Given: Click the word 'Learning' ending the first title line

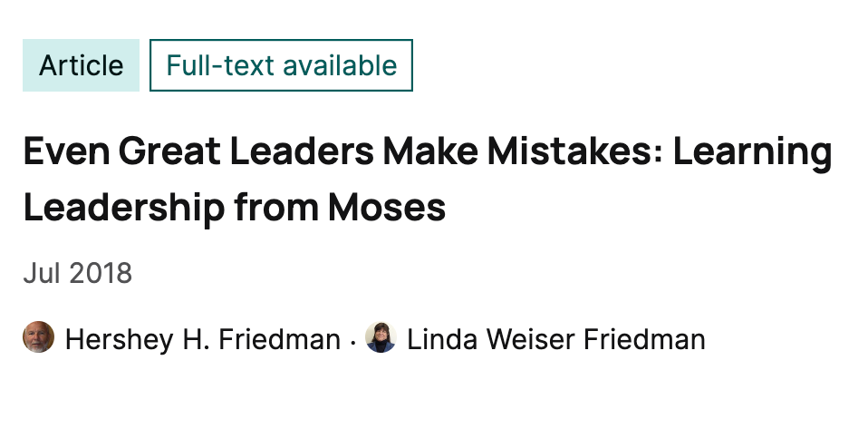Looking at the screenshot, I should [752, 153].
